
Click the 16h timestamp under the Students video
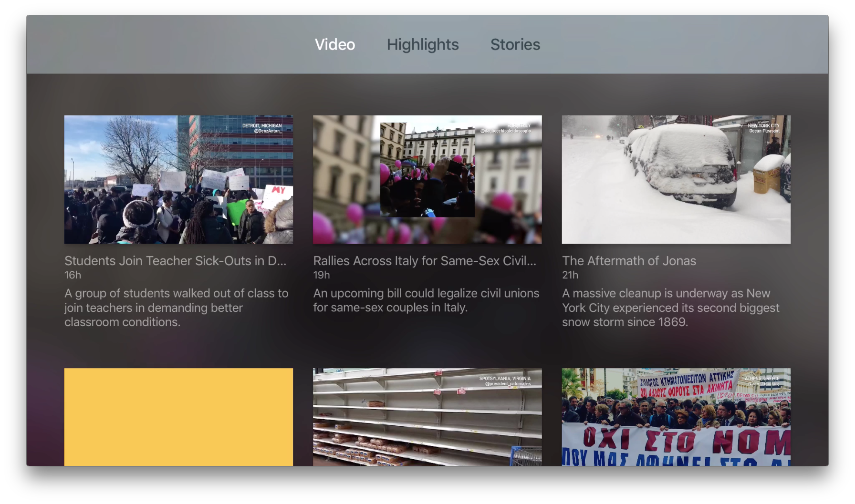tap(73, 275)
